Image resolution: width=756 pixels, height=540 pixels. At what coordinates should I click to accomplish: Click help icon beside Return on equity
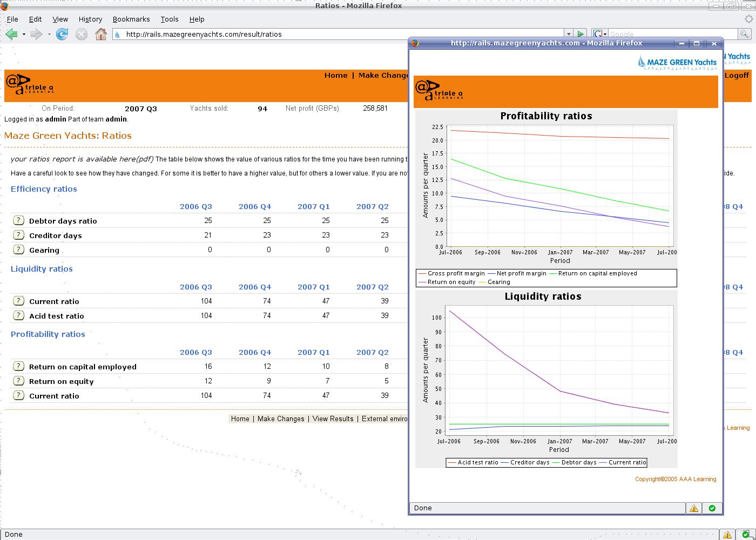point(19,381)
